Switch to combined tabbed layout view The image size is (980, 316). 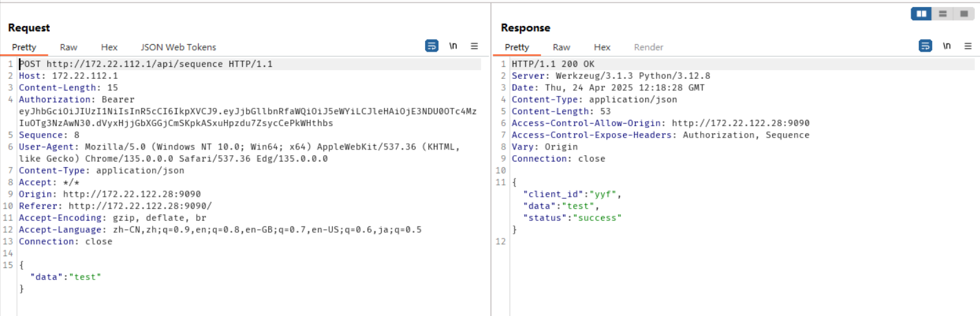pos(964,13)
